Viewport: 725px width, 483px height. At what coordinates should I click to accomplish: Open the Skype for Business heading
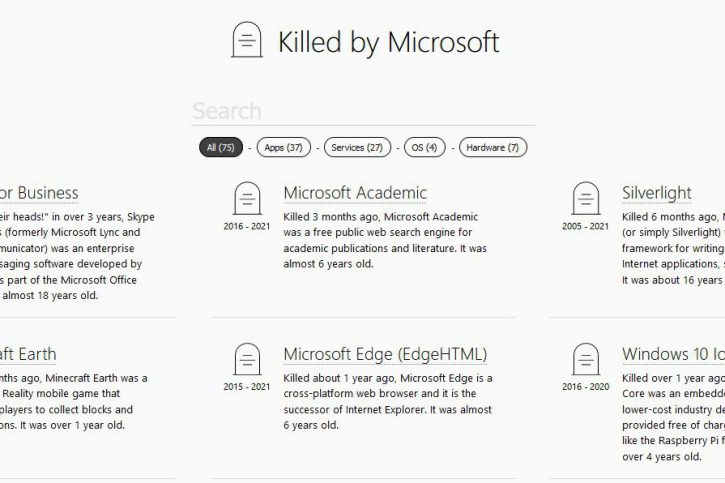(38, 193)
